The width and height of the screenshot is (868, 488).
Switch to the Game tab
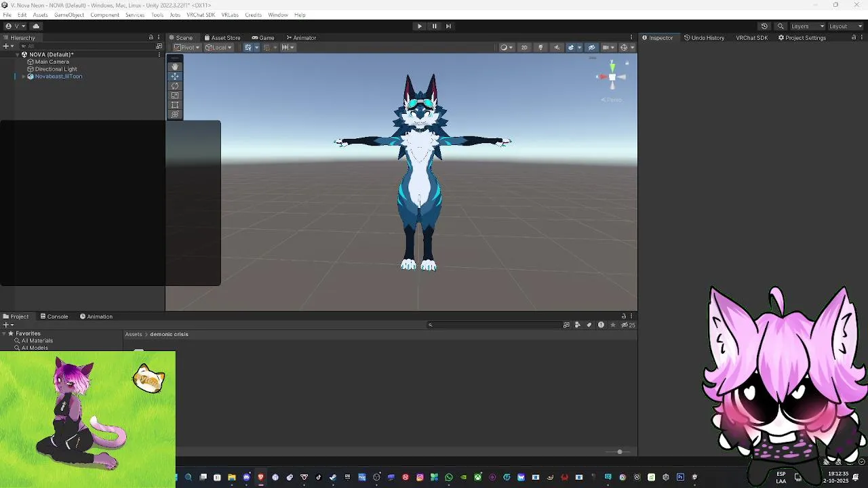[263, 38]
